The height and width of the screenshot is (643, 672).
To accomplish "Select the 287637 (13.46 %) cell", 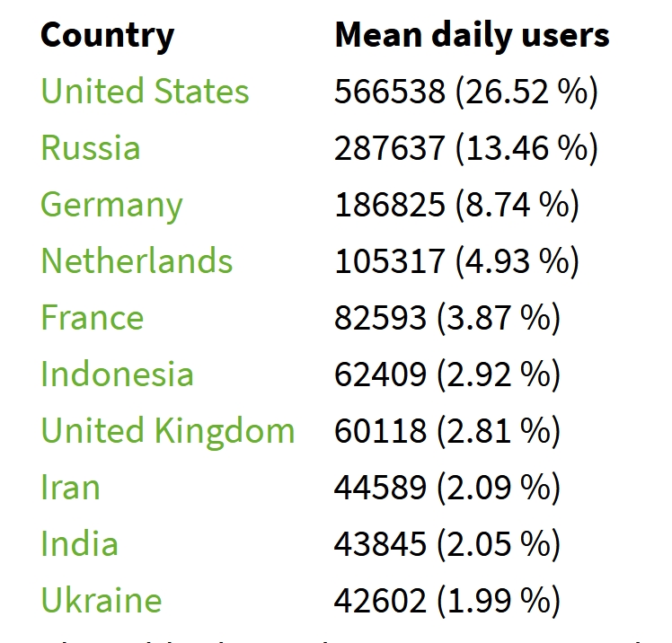I will point(465,148).
